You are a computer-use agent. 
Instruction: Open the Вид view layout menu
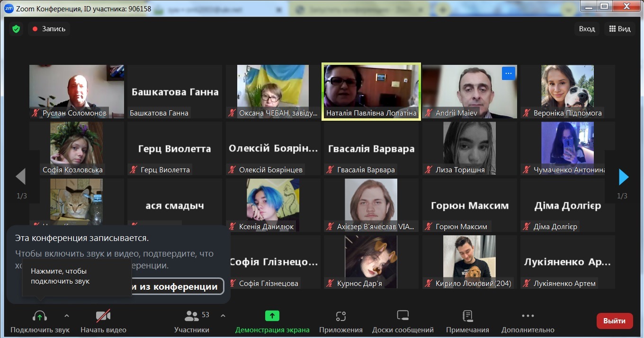[620, 29]
